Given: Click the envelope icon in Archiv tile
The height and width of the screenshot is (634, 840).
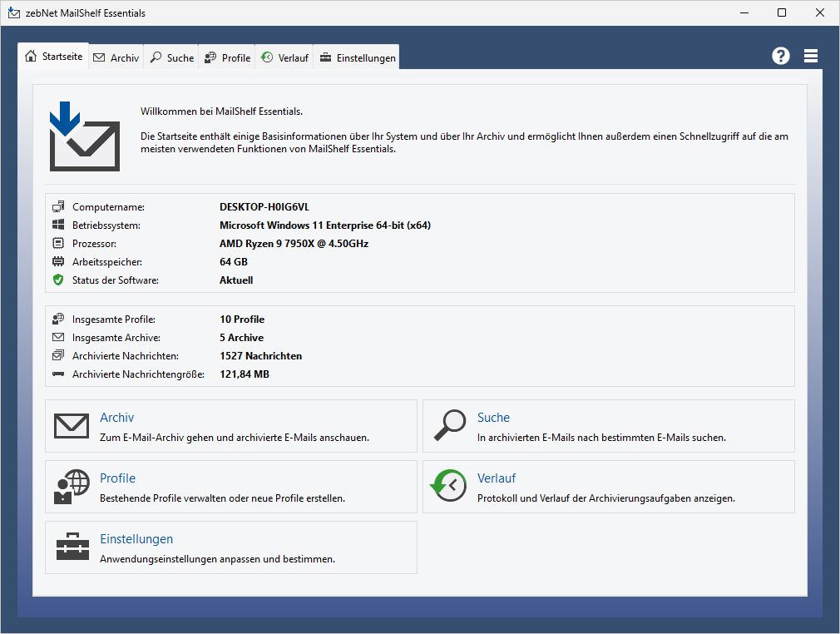Looking at the screenshot, I should click(72, 426).
